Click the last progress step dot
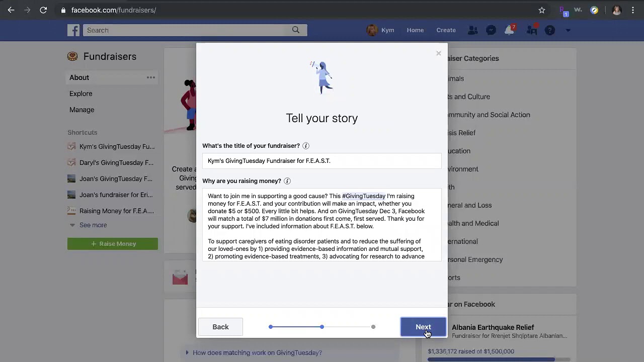The width and height of the screenshot is (644, 362). (373, 327)
